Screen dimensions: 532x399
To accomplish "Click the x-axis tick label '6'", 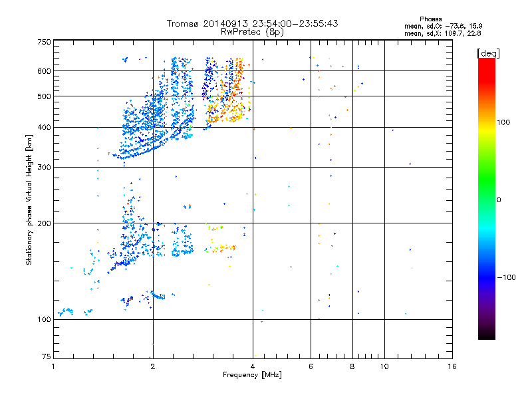I will point(311,366).
